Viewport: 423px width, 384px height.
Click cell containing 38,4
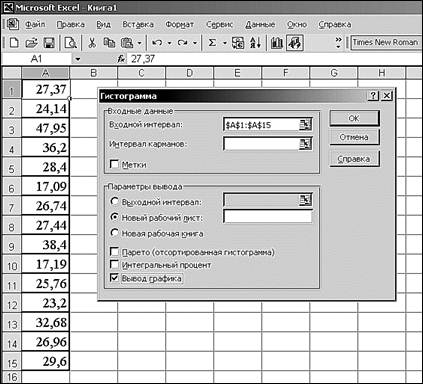(x=46, y=244)
